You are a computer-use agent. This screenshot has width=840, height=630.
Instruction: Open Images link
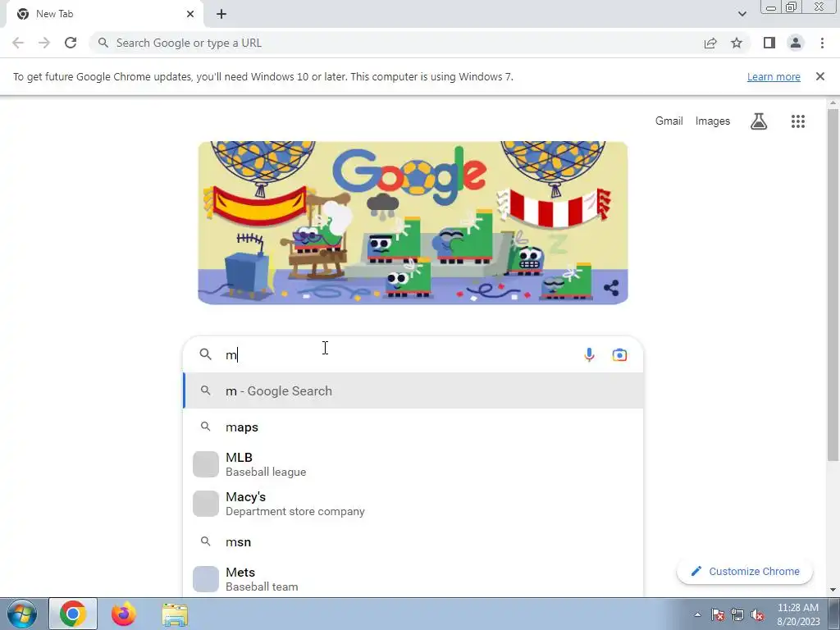tap(713, 121)
